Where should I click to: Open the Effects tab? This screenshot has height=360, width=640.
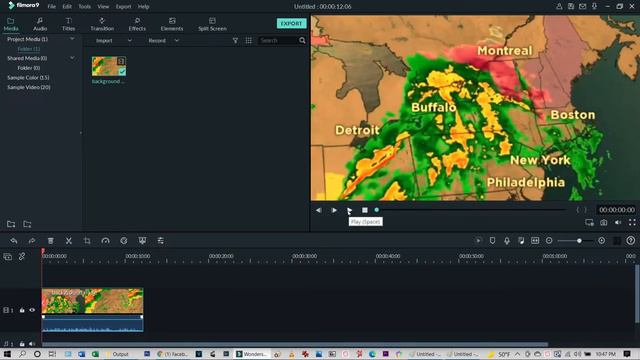(137, 24)
